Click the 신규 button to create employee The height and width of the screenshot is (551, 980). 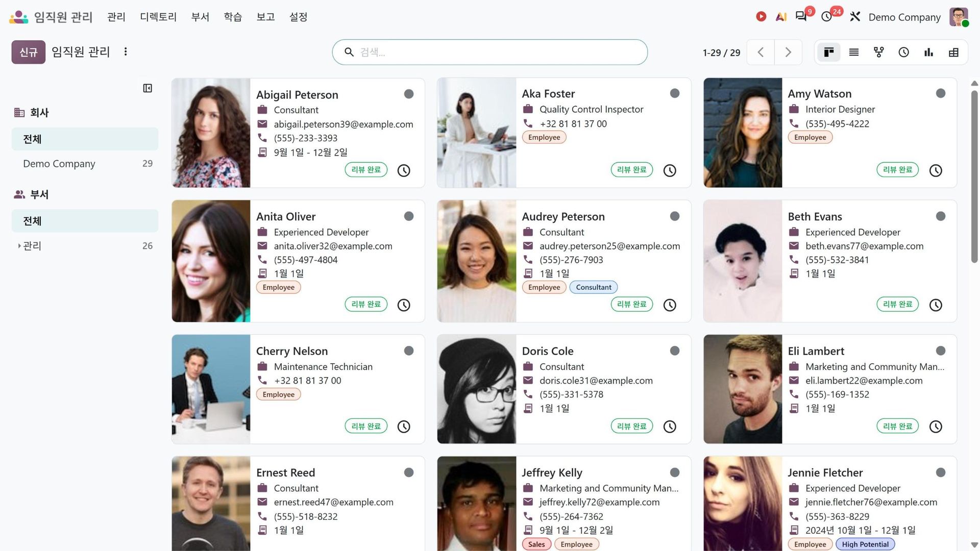pos(29,52)
